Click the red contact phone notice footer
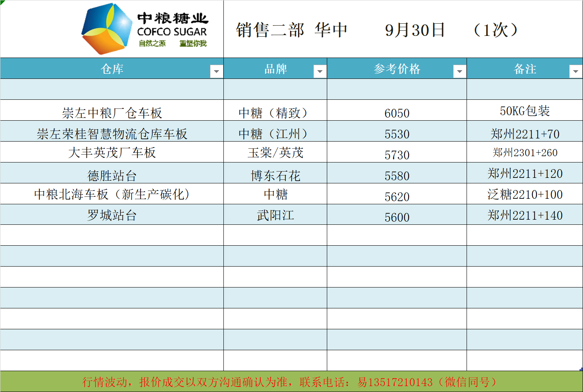Image resolution: width=583 pixels, height=392 pixels. pyautogui.click(x=291, y=382)
